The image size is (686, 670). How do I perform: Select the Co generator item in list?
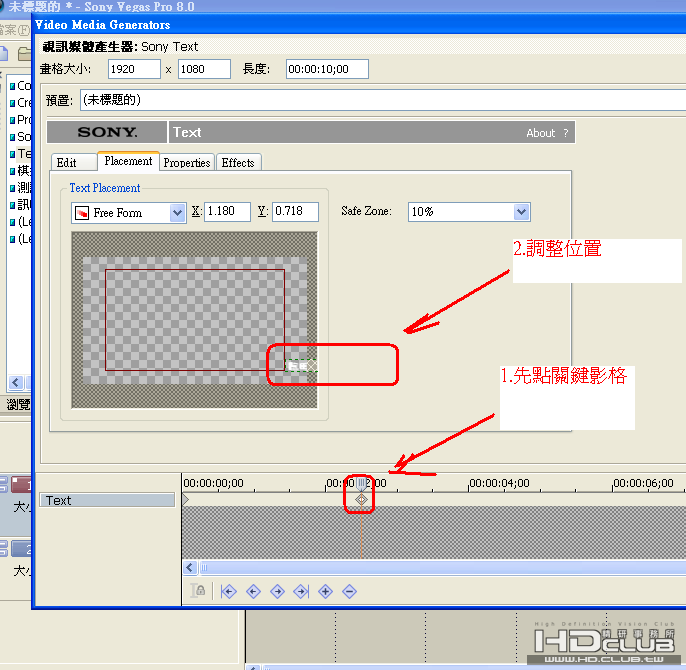(x=21, y=86)
